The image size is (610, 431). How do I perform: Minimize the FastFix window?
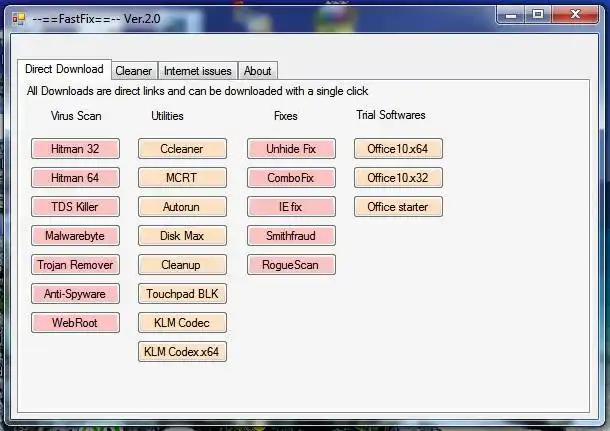(x=511, y=15)
